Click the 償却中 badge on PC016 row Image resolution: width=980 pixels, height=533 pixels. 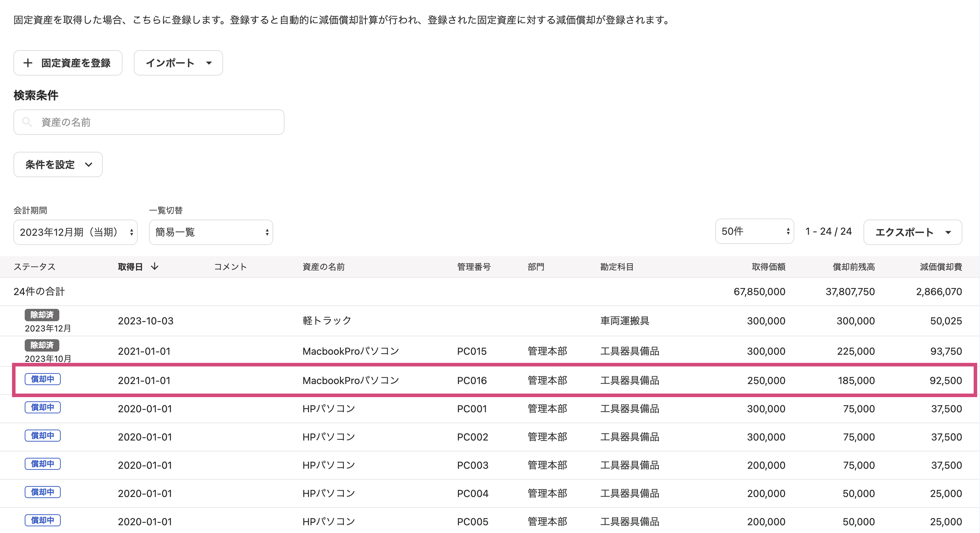43,379
